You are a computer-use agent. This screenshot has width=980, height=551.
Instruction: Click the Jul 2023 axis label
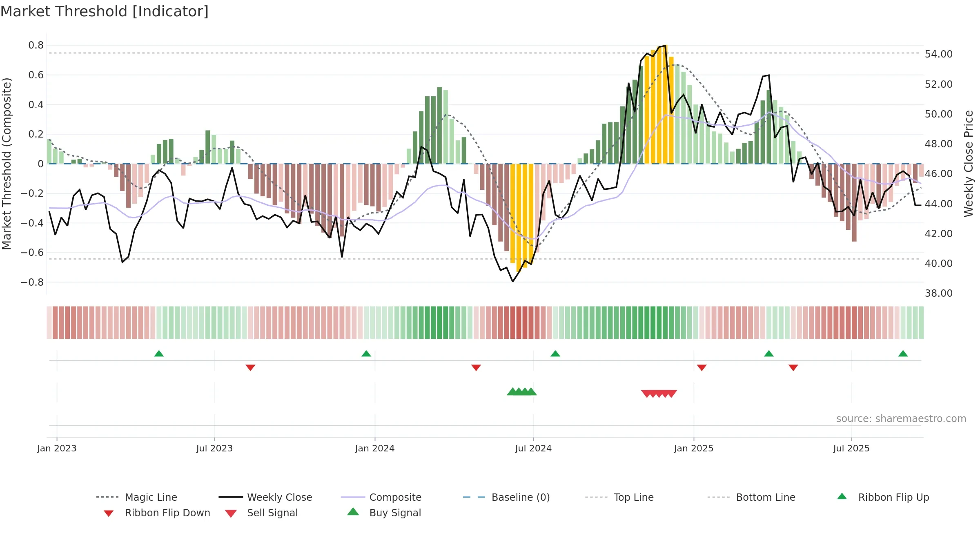pos(214,449)
